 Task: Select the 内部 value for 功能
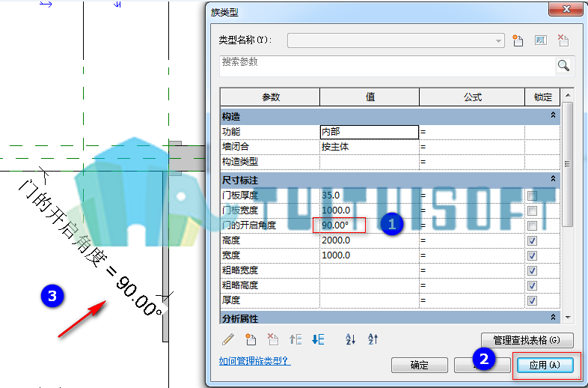pyautogui.click(x=370, y=132)
